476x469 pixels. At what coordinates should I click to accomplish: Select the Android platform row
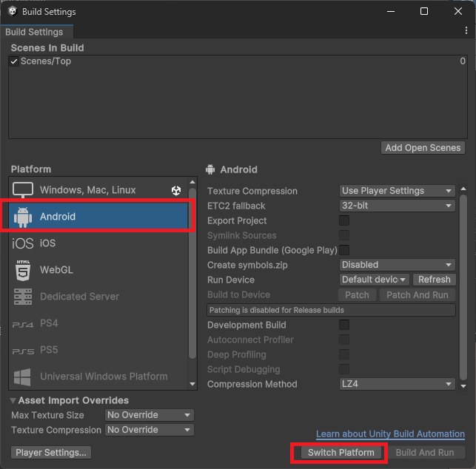(x=98, y=217)
